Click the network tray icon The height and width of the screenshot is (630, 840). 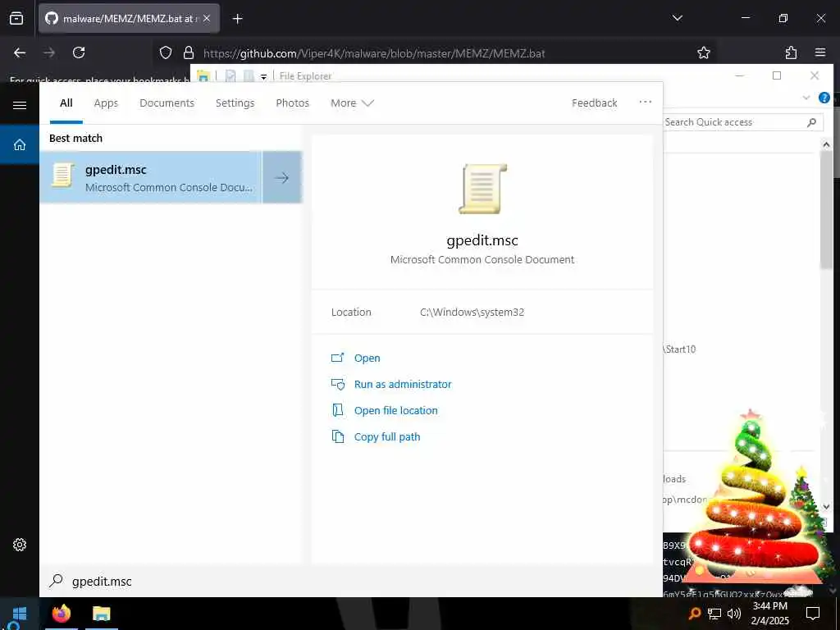(x=714, y=614)
